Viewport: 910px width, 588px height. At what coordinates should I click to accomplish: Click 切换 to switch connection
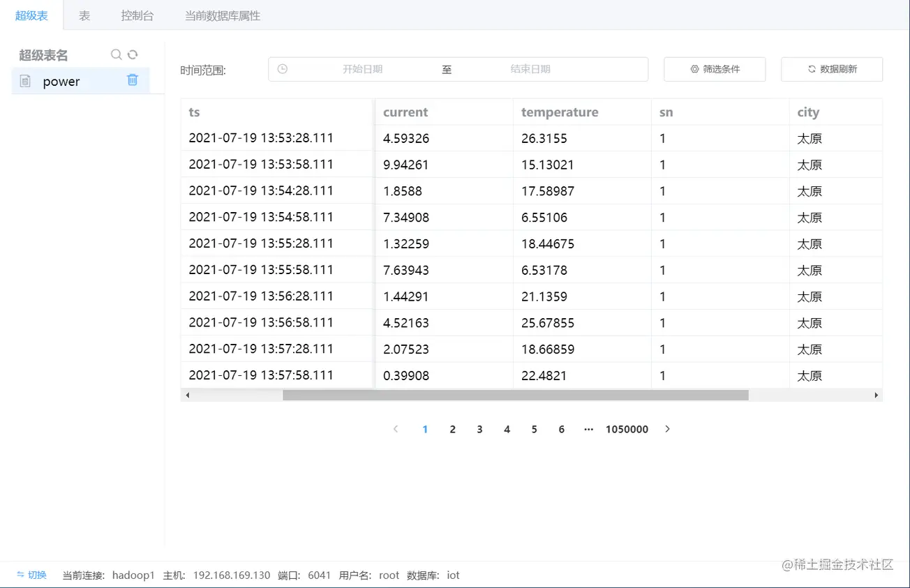tap(31, 575)
